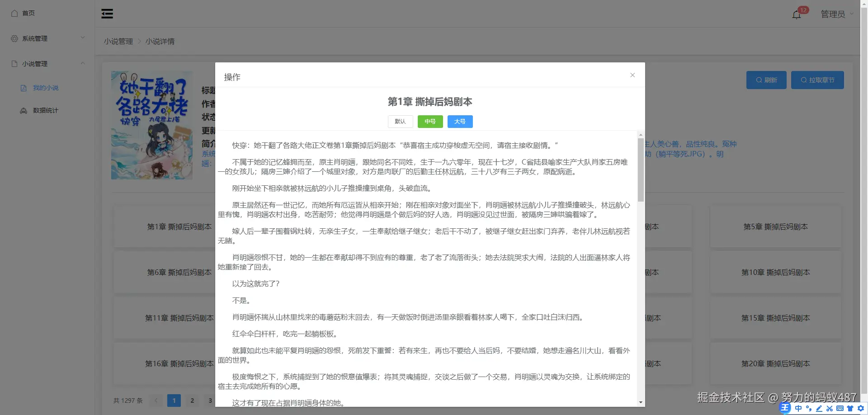Close the 操作 dialog with the X
Viewport: 868px width, 415px height.
point(632,75)
